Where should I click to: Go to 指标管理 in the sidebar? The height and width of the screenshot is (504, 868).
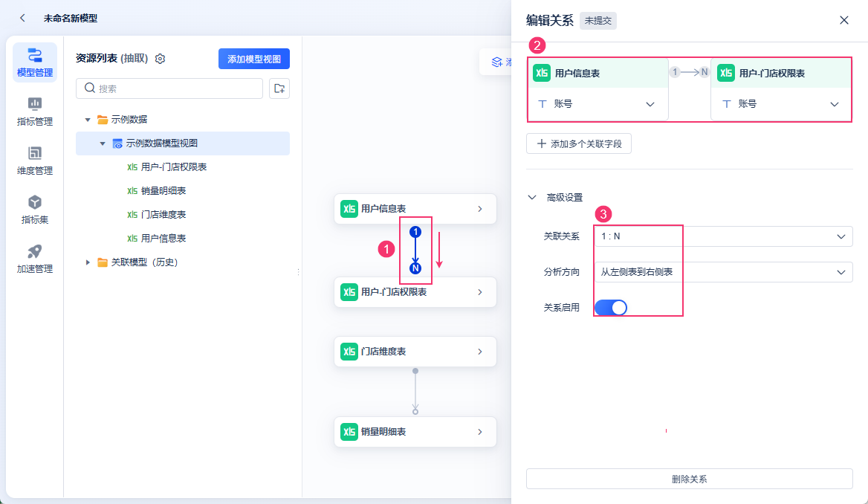click(34, 111)
